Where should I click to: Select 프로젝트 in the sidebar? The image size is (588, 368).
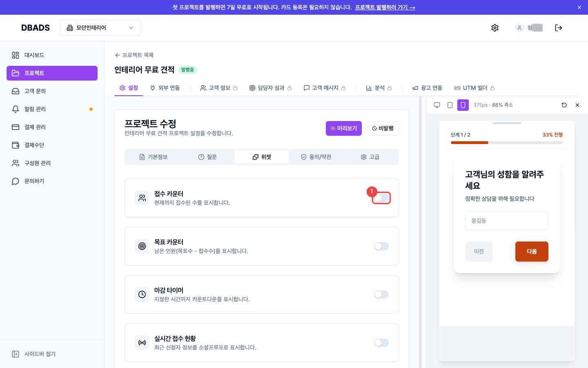click(x=52, y=73)
